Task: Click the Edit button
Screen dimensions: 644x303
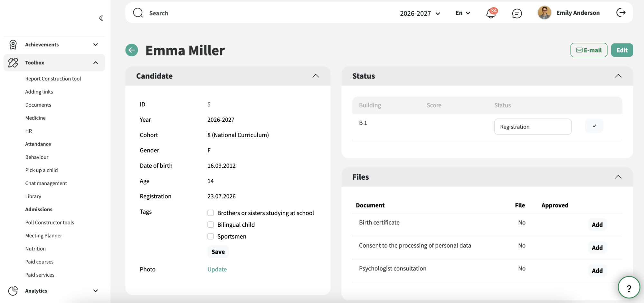Action: point(622,50)
